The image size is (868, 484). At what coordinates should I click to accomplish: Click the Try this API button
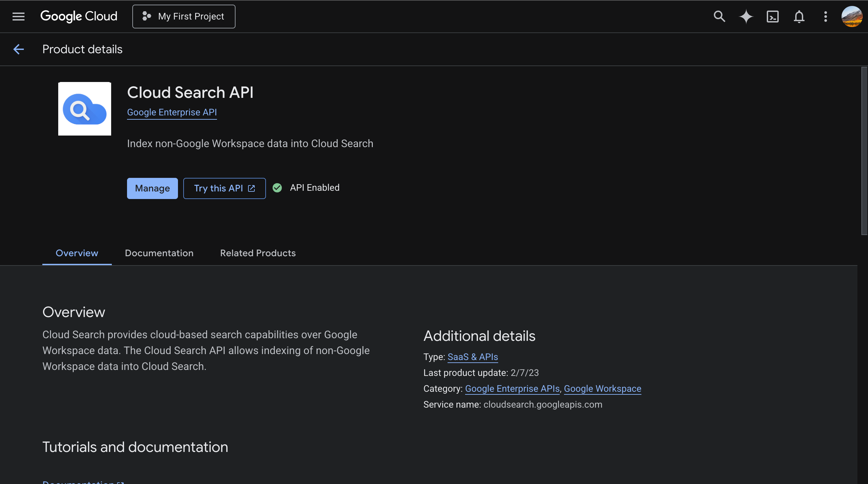pos(224,188)
